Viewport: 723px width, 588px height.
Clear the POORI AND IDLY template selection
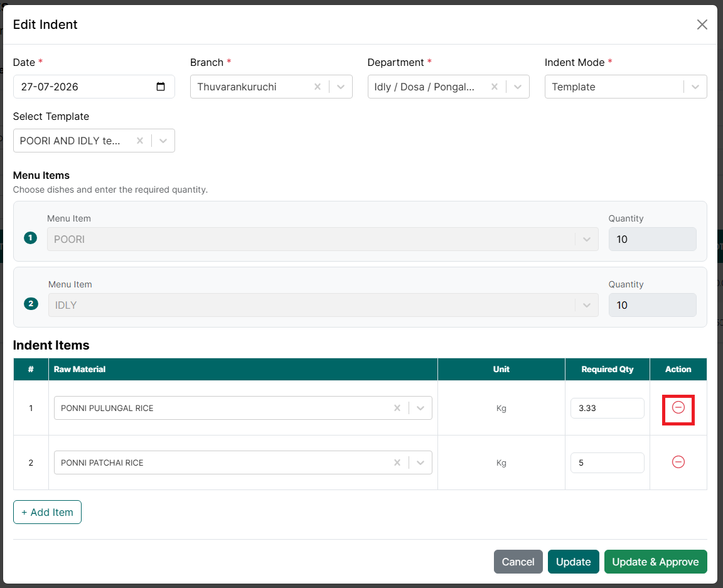pos(140,141)
